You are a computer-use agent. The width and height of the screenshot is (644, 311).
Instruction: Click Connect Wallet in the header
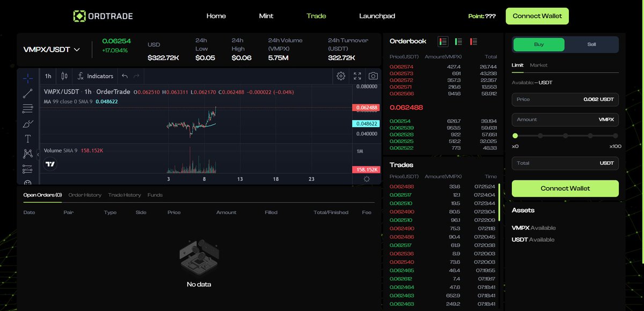537,16
